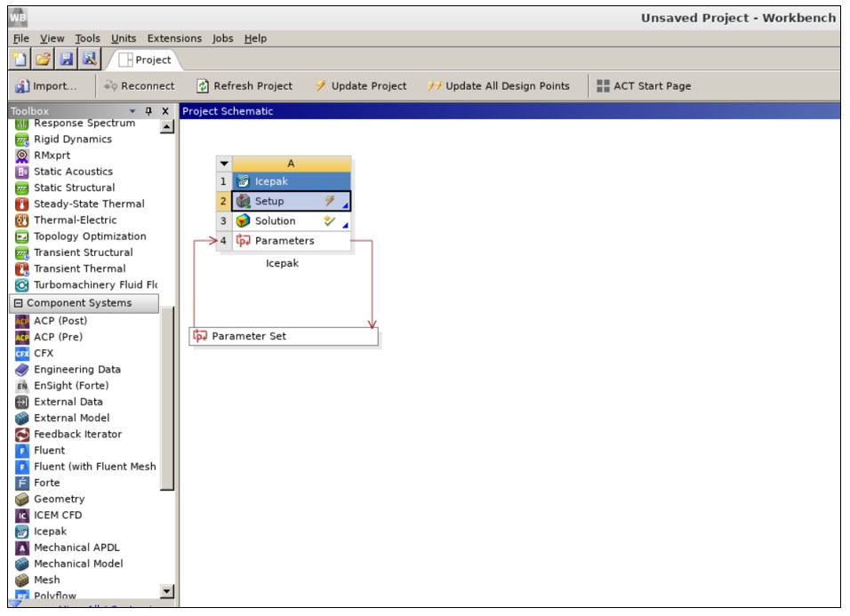The height and width of the screenshot is (616, 850).
Task: Select ACP (Post) component system
Action: pos(60,321)
